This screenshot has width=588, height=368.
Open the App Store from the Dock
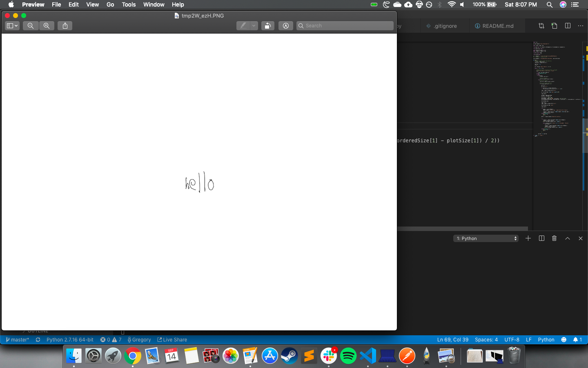270,356
